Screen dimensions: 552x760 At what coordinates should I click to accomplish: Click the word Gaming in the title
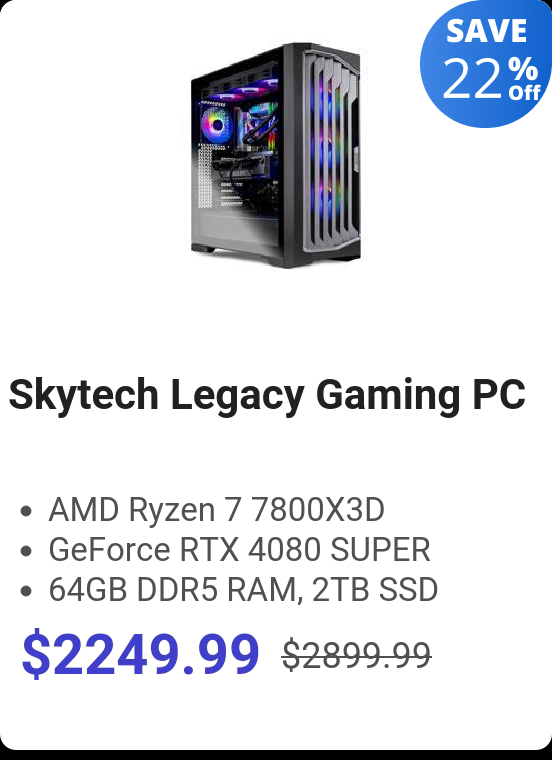point(388,395)
